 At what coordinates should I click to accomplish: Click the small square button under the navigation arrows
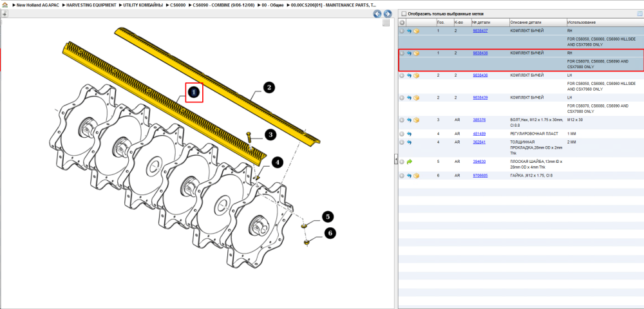point(386,23)
